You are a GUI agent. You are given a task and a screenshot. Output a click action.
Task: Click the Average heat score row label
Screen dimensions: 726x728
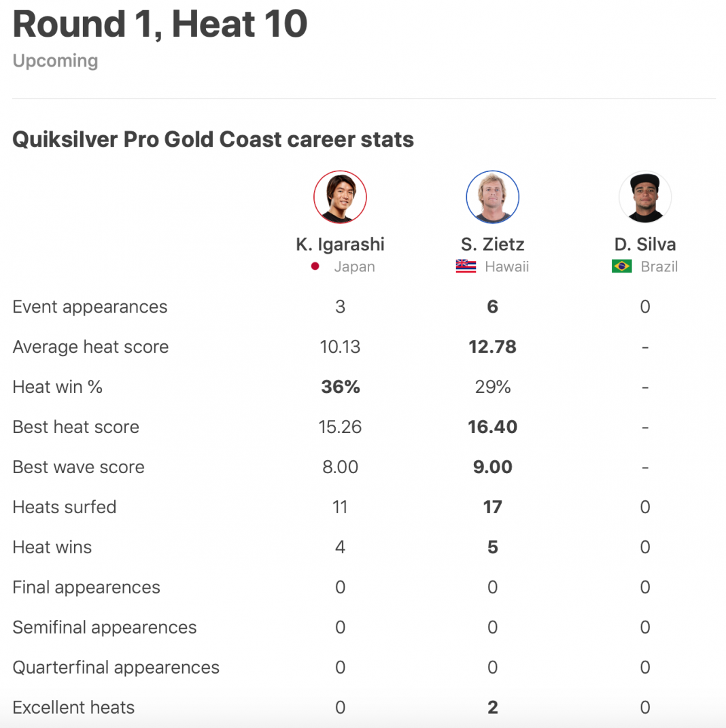point(90,347)
